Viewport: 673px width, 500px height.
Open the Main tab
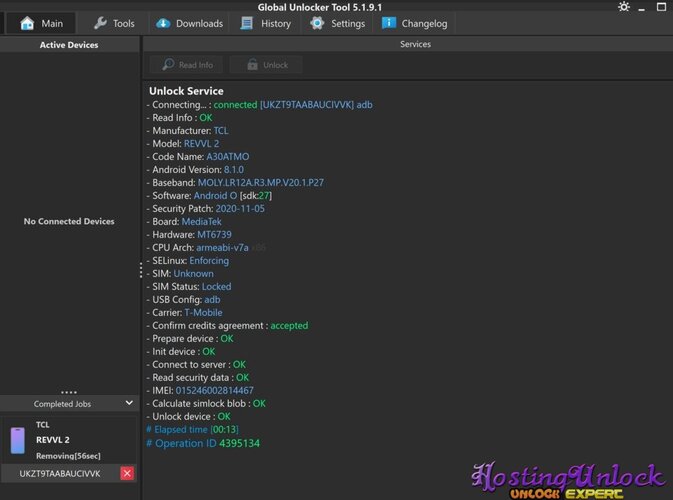41,23
